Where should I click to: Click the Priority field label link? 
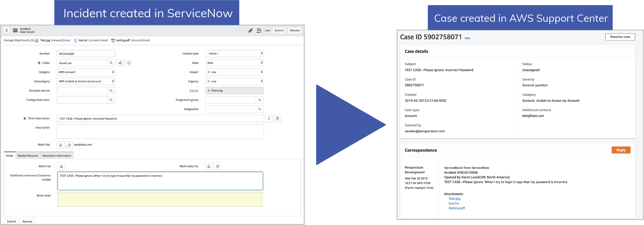[x=194, y=91]
